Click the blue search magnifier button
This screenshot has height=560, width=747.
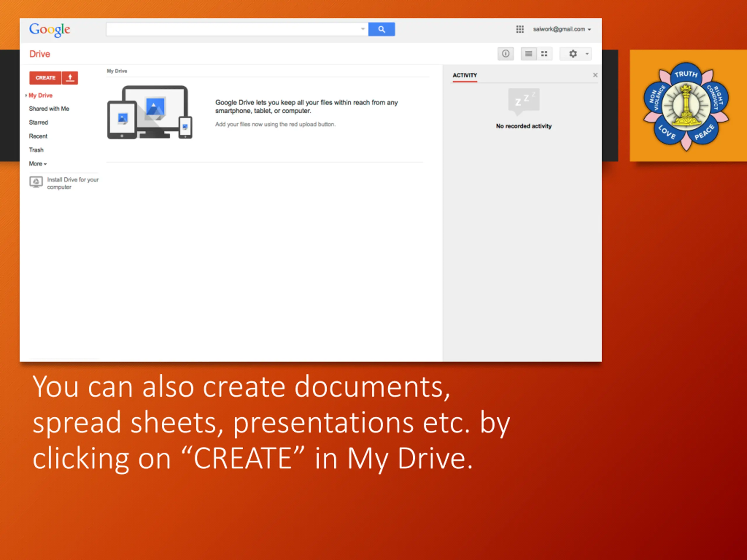click(x=381, y=29)
